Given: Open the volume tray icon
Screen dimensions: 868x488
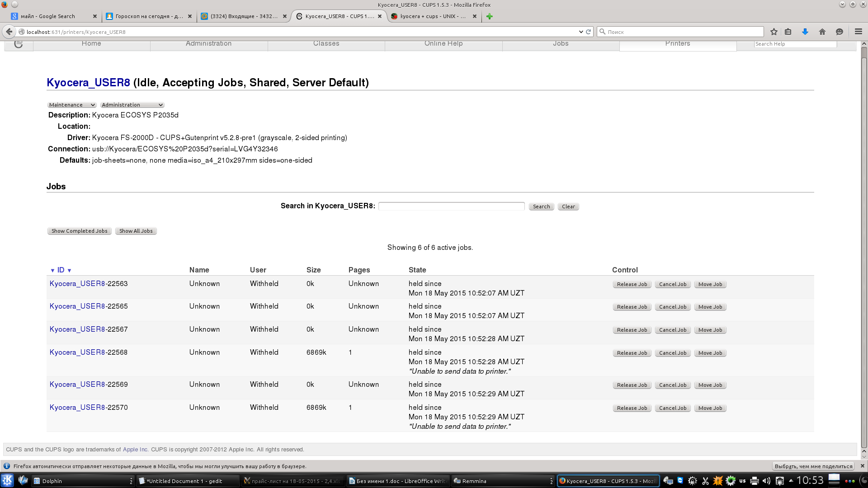Looking at the screenshot, I should pyautogui.click(x=766, y=481).
